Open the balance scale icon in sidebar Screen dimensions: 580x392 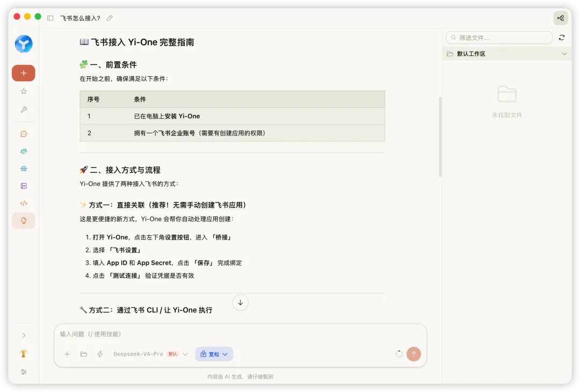click(x=24, y=151)
